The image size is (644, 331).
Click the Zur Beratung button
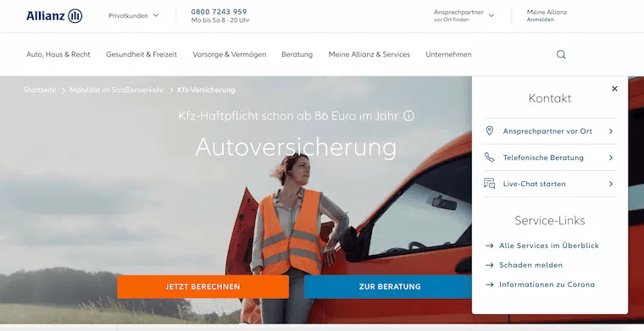[x=389, y=287]
